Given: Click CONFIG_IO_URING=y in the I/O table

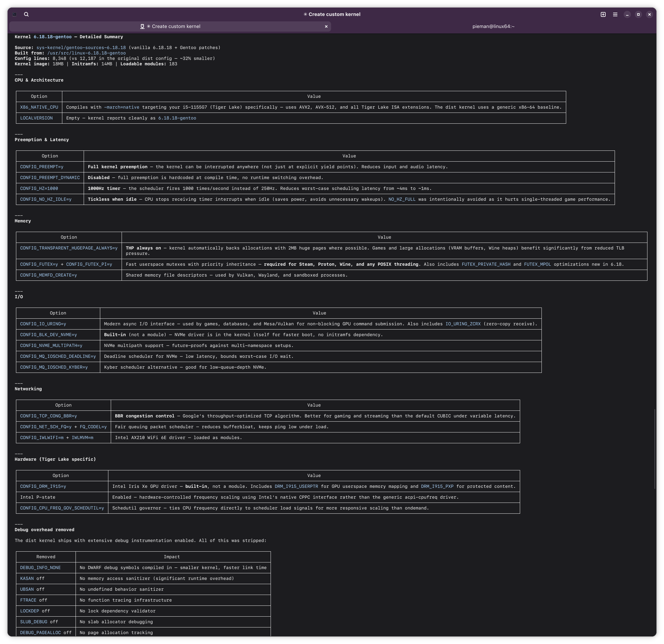Looking at the screenshot, I should tap(43, 324).
